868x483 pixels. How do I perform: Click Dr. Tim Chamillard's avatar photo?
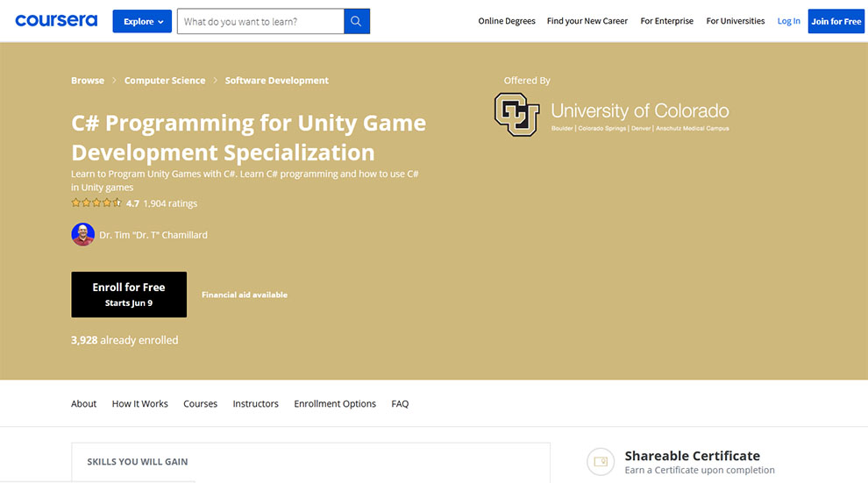82,235
